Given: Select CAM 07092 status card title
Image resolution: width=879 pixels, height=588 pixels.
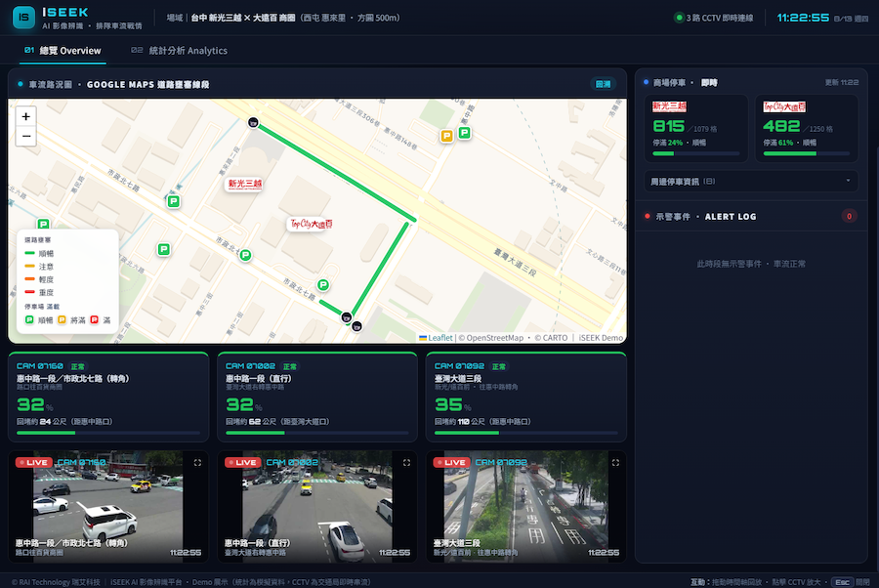Looking at the screenshot, I should (459, 366).
